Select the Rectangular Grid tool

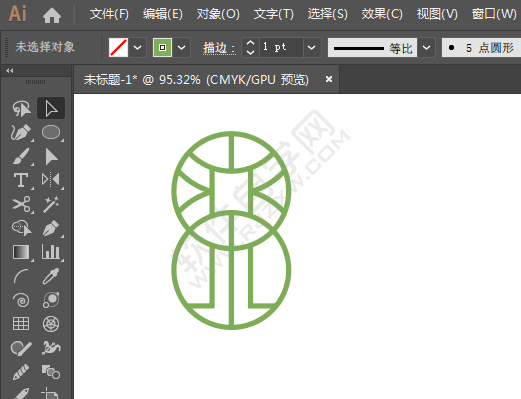(21, 324)
